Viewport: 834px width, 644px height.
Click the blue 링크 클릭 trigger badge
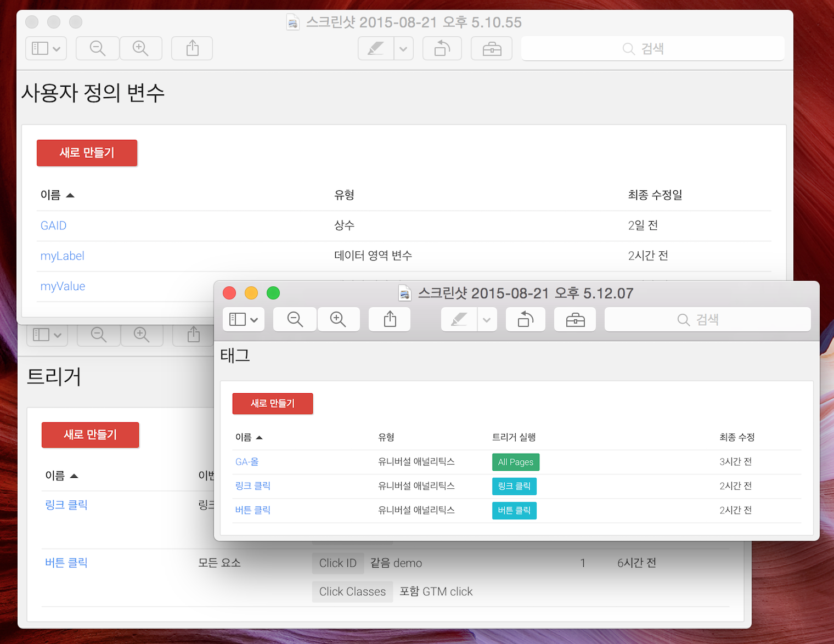pos(514,486)
